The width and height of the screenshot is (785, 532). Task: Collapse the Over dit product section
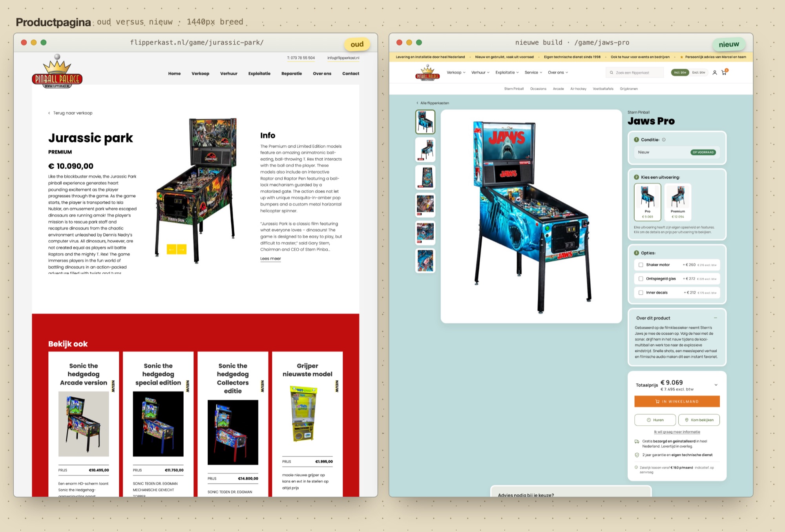(x=716, y=318)
